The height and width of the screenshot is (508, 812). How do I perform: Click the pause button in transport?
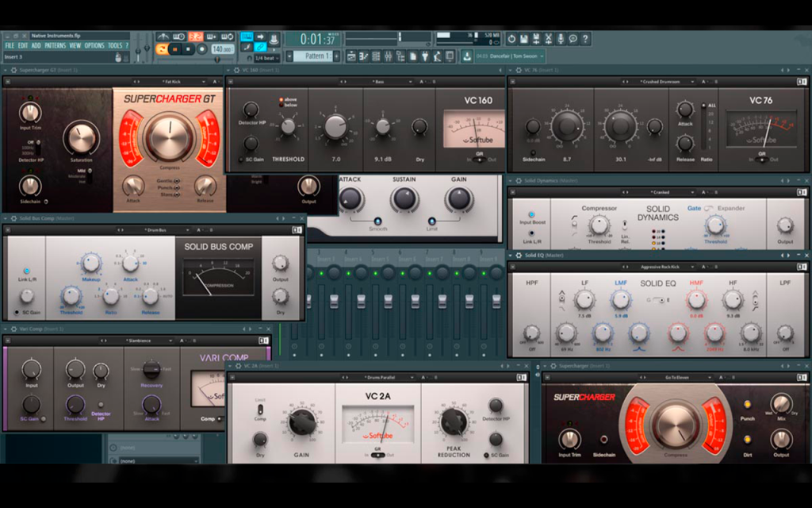point(175,49)
